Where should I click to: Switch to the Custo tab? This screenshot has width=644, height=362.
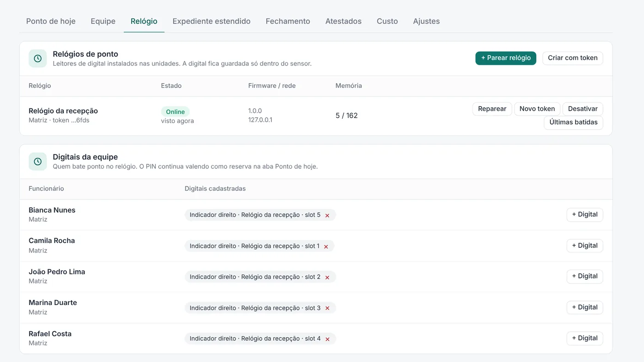pos(387,21)
